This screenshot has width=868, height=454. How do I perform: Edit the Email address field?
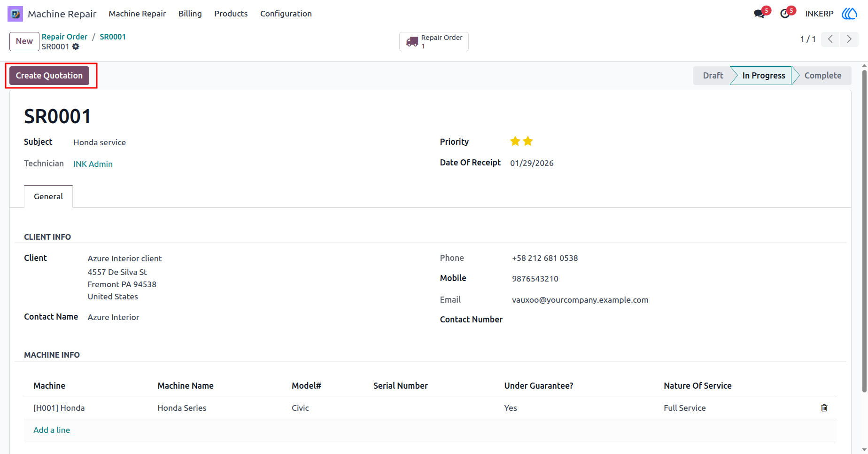click(x=580, y=300)
